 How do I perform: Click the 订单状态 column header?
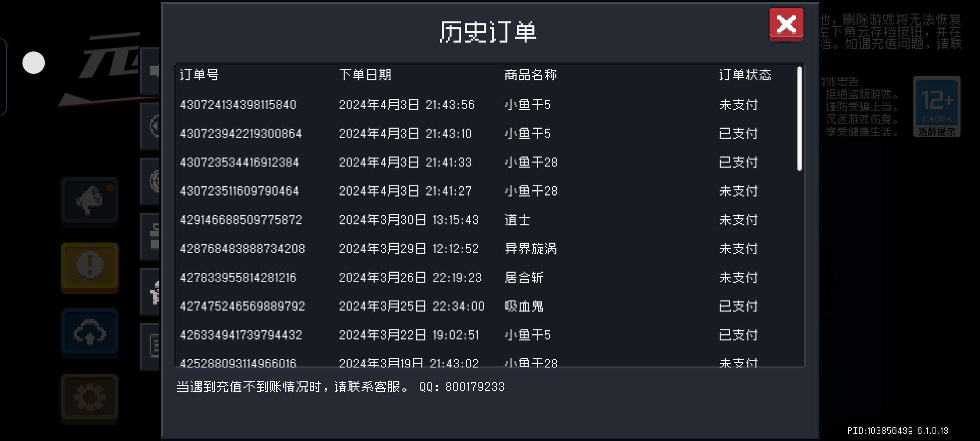pyautogui.click(x=745, y=75)
